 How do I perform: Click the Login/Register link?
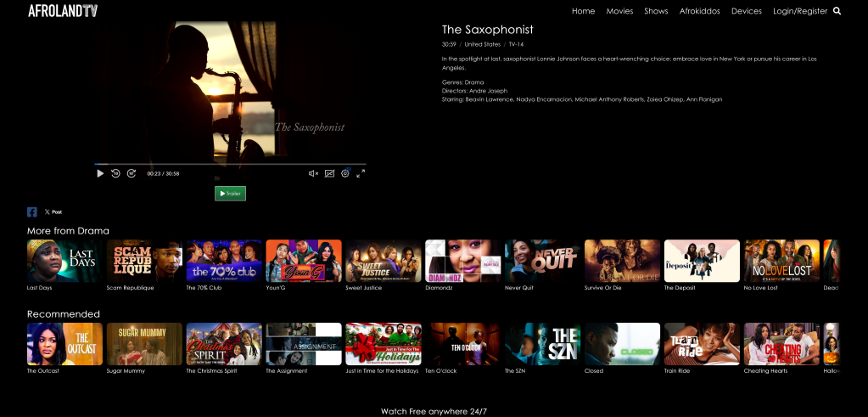coord(800,11)
